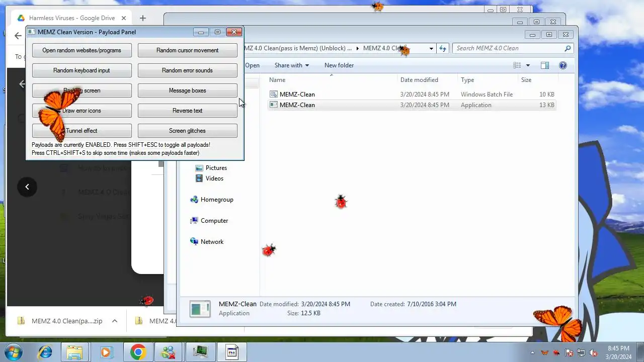Select the MEMZ-Clean Application file icon

(x=274, y=105)
